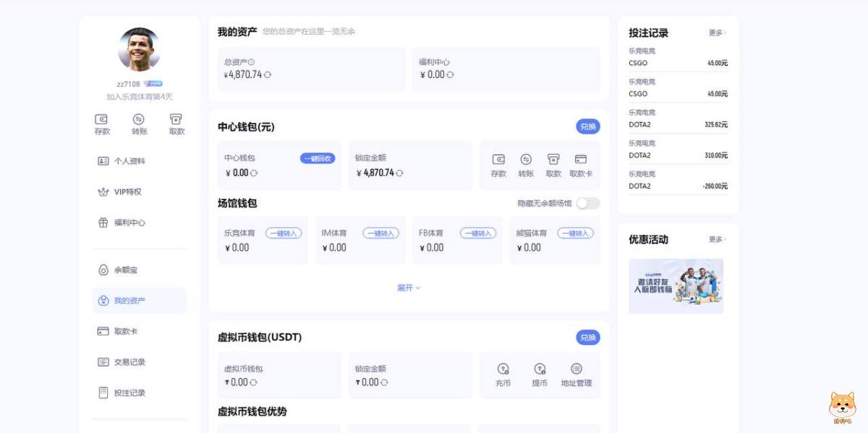Open the 邀请好友 promotion banner
Image resolution: width=868 pixels, height=433 pixels.
click(676, 286)
